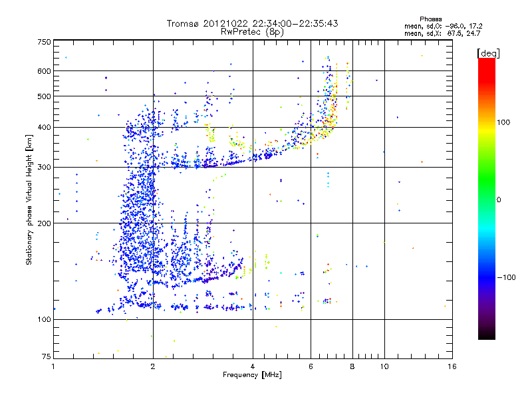532x399 pixels.
Task: Click the colorbar tick label '-100'
Action: coord(506,277)
